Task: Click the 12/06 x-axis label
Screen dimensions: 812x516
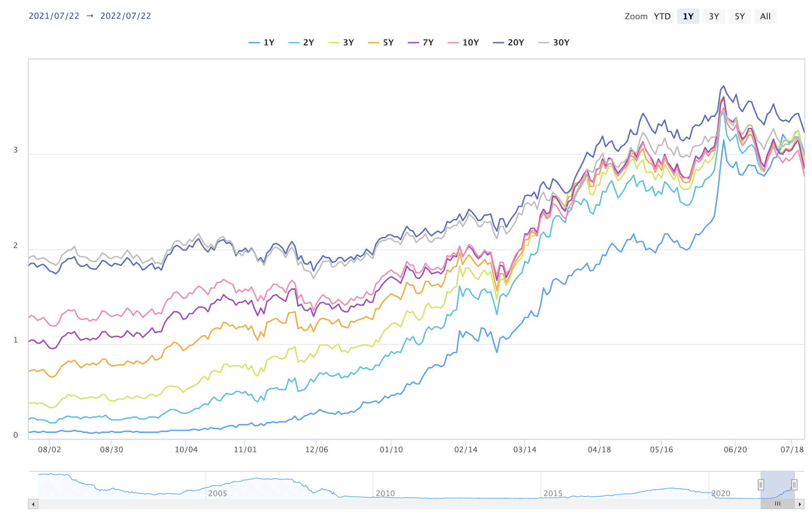Action: (x=317, y=450)
